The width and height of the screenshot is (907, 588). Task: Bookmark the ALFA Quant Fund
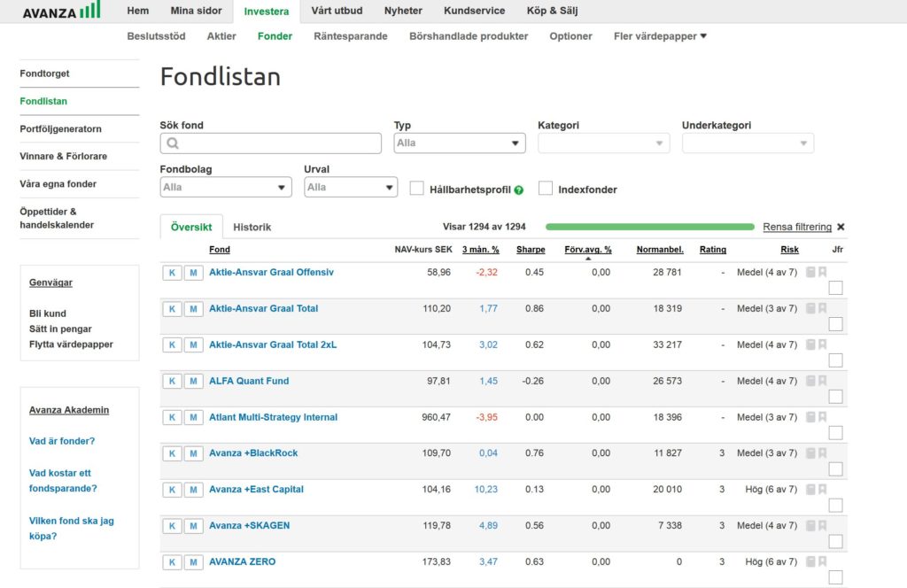pos(823,381)
